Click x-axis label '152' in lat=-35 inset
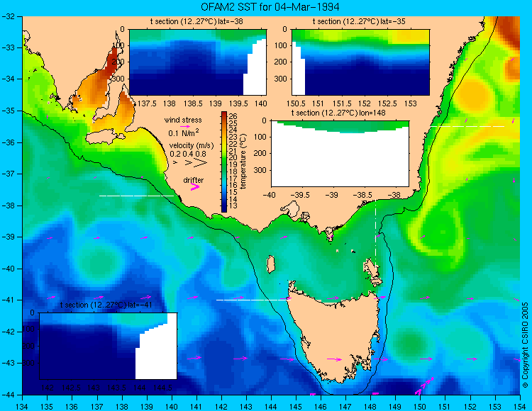Viewport: 532px width, 411px height. (x=365, y=103)
